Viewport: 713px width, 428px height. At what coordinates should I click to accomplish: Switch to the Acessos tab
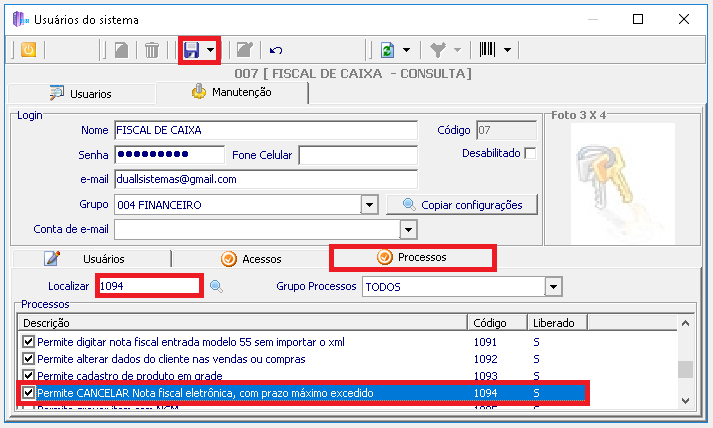coord(251,259)
